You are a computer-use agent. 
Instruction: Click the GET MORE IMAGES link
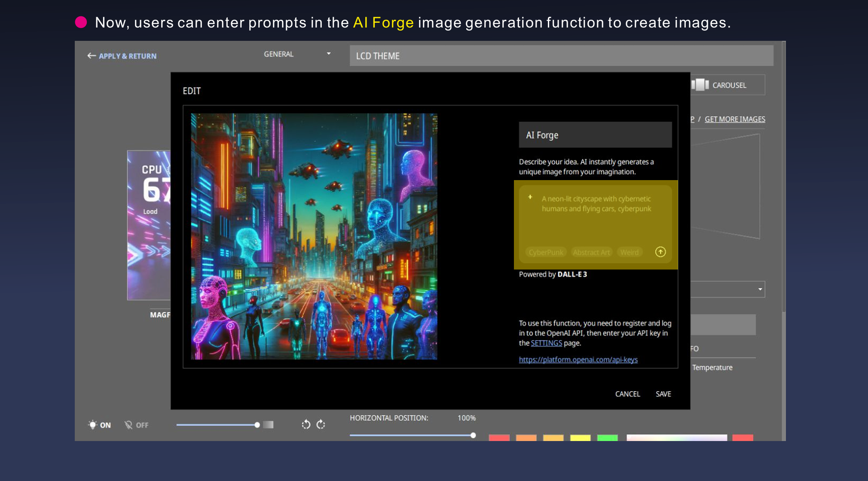735,119
